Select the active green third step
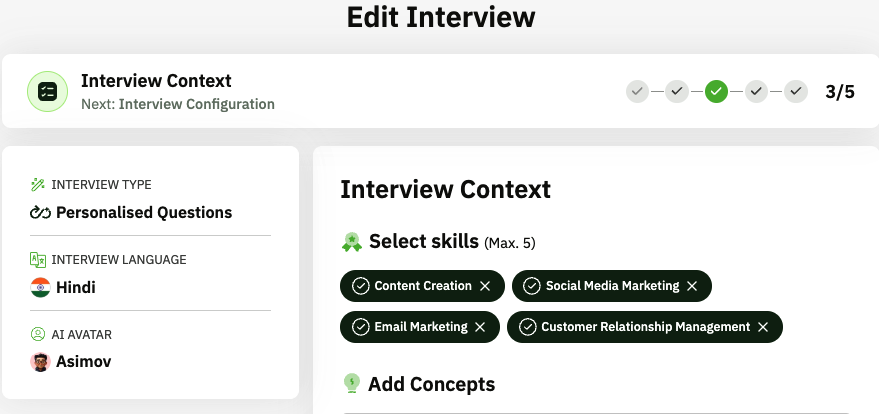 (716, 92)
